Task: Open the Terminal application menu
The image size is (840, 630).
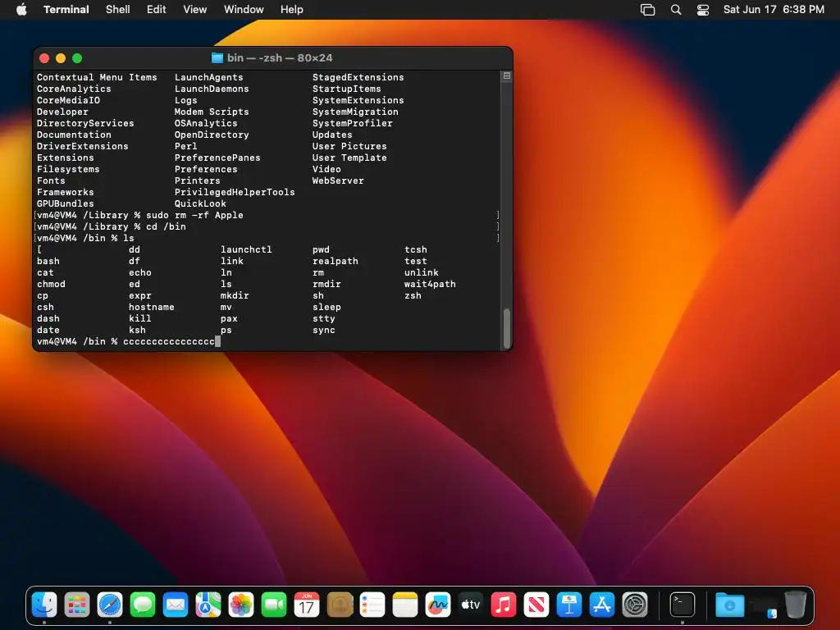Action: pos(66,10)
